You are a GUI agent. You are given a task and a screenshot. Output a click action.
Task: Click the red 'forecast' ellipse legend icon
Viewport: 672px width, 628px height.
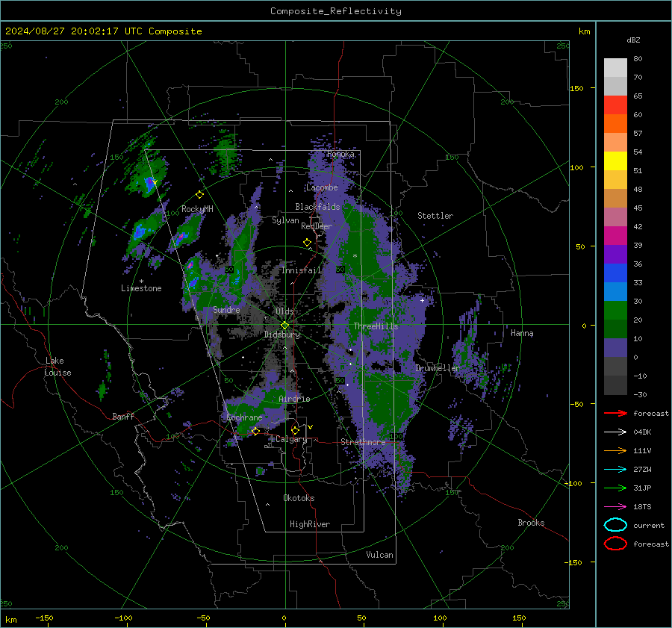pos(615,544)
